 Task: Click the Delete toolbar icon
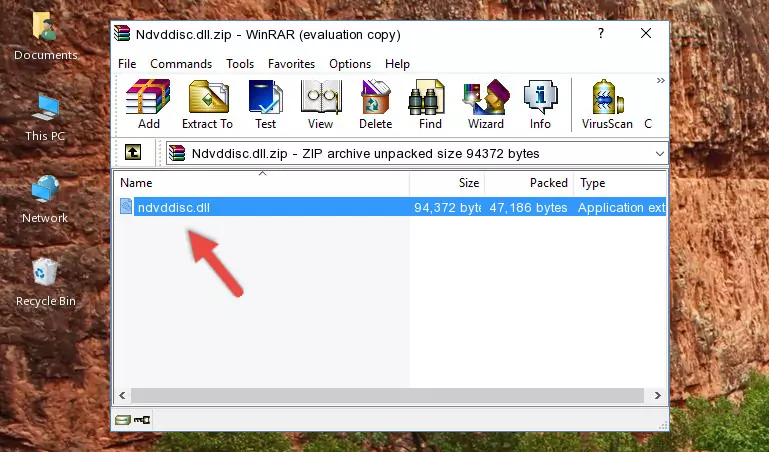coord(376,104)
